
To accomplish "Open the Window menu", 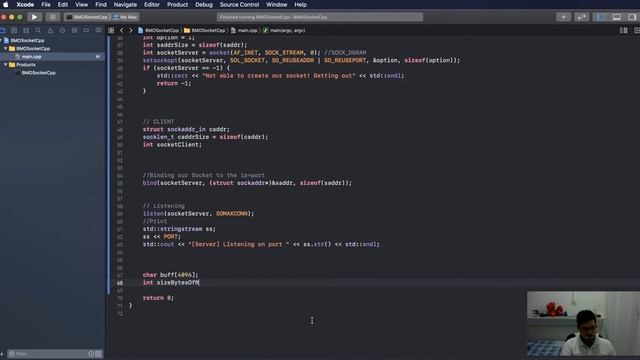I will tap(276, 4).
